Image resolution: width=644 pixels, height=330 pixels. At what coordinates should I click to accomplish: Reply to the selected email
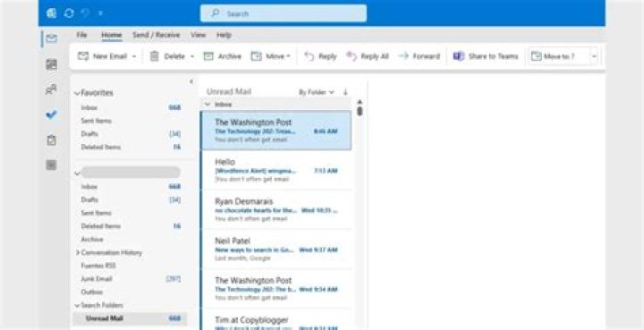pyautogui.click(x=320, y=56)
